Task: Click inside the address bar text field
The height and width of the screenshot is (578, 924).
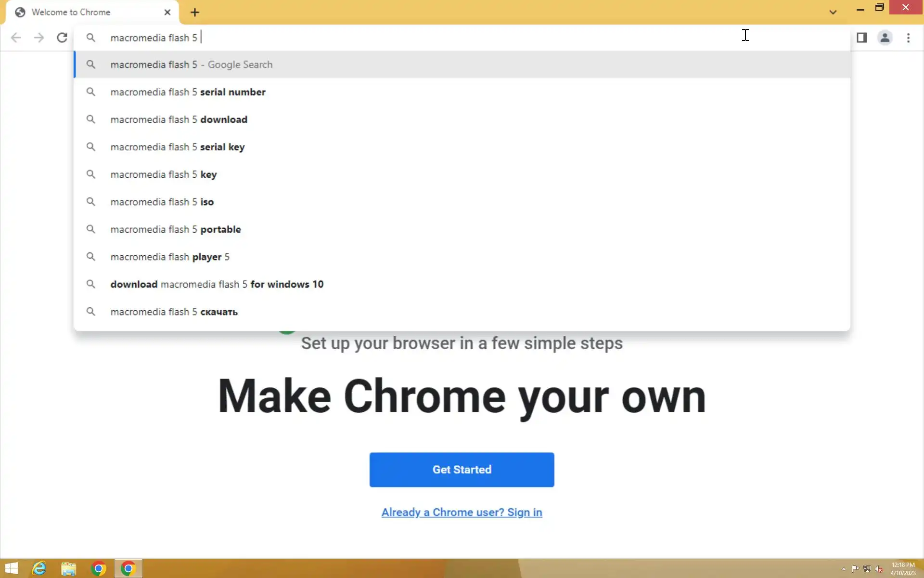Action: tap(385, 38)
